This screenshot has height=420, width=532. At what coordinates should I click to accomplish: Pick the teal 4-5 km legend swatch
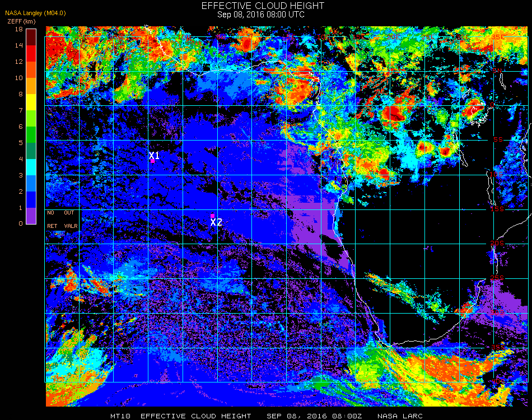click(31, 151)
